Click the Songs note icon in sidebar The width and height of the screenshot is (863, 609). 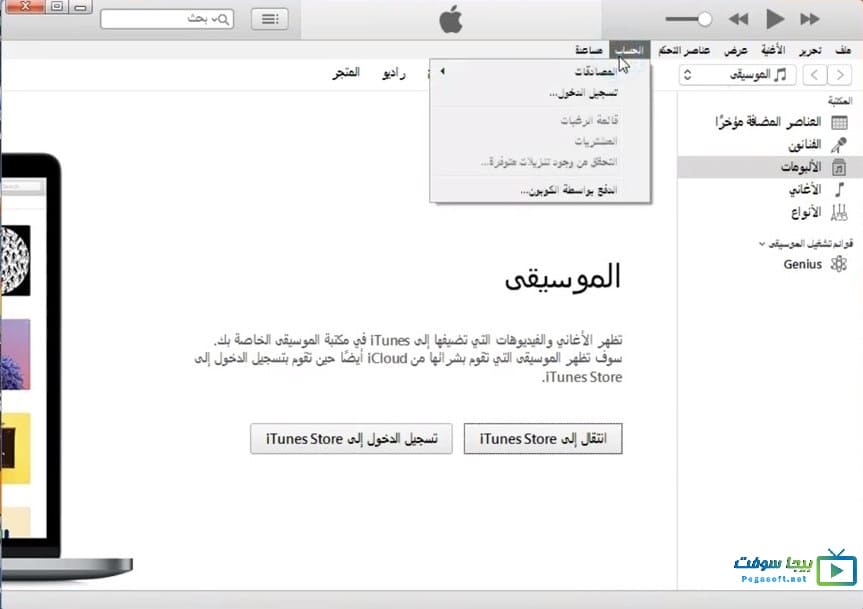pos(839,190)
